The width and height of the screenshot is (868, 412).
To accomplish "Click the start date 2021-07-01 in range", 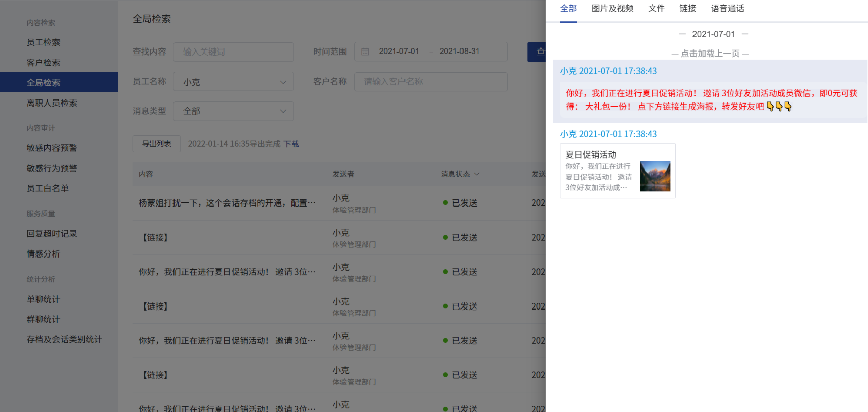I will 398,51.
